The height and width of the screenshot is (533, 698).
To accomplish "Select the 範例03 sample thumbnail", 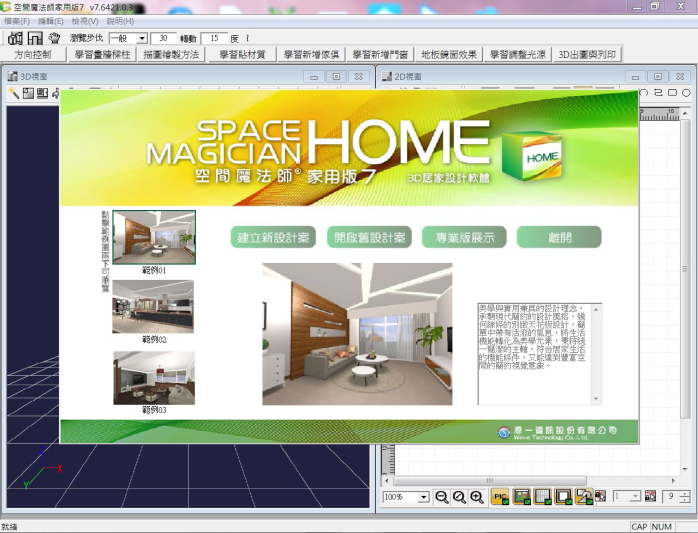I will tap(154, 378).
